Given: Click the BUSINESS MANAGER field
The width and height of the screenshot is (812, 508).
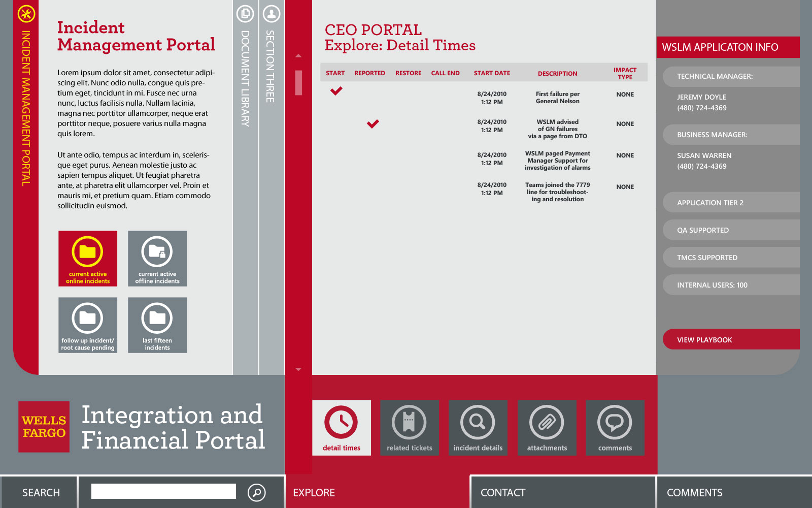Looking at the screenshot, I should tap(731, 135).
